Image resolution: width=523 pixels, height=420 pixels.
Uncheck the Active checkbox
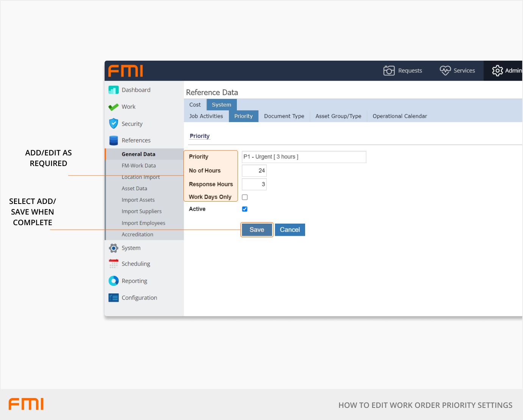click(245, 209)
